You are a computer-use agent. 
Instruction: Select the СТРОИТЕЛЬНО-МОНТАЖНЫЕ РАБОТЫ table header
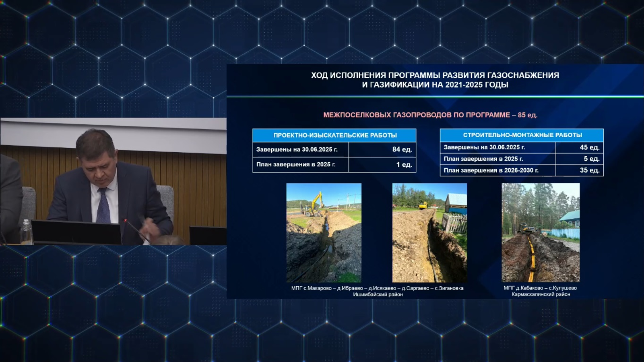click(x=522, y=135)
